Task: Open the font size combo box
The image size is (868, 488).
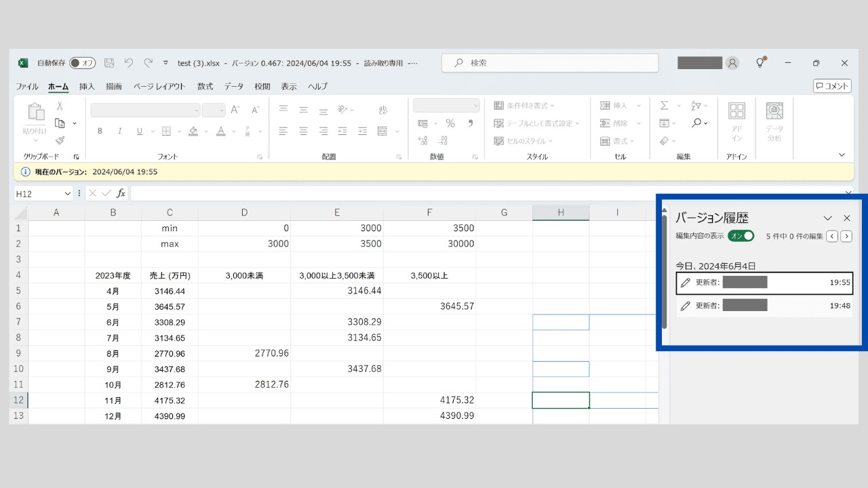Action: (x=214, y=110)
